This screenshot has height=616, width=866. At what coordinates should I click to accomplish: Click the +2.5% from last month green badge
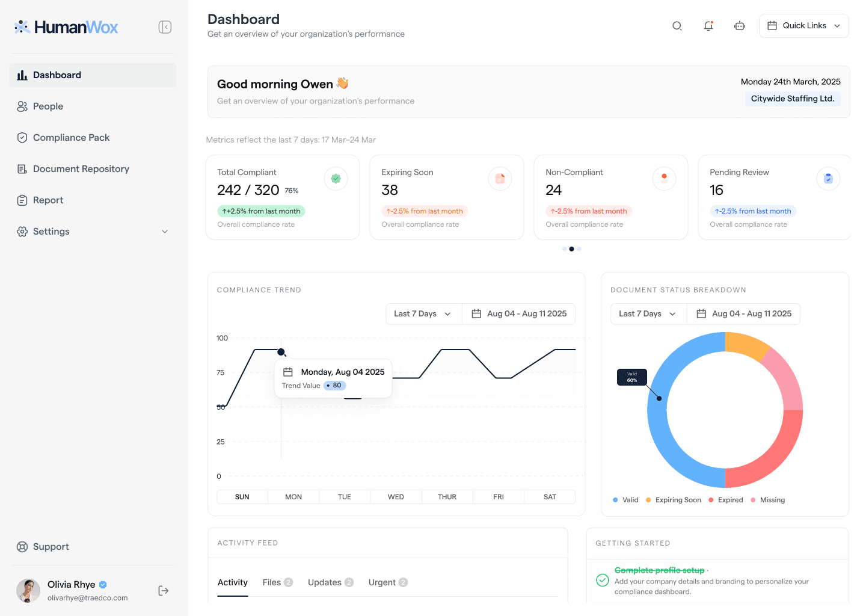tap(261, 211)
